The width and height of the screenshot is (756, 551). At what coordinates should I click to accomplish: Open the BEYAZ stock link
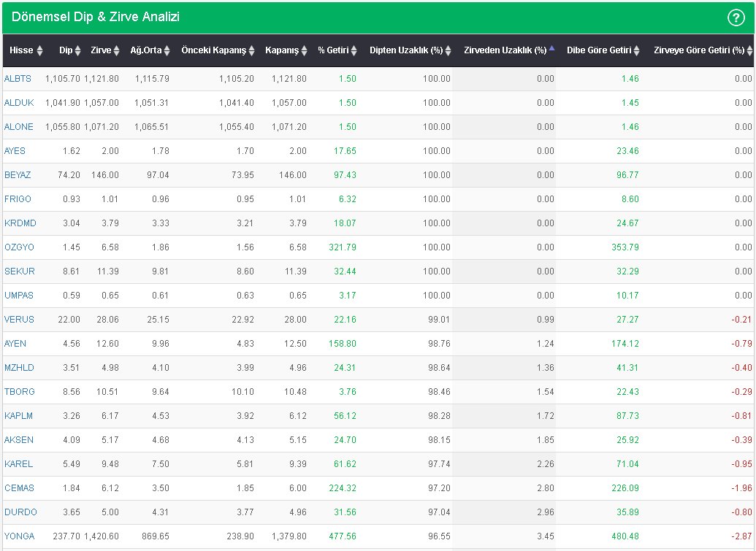18,175
